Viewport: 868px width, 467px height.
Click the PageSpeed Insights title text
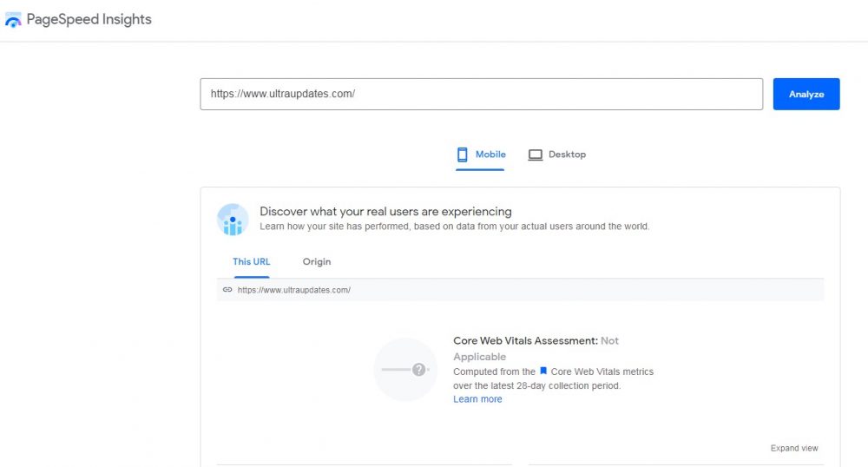(89, 19)
